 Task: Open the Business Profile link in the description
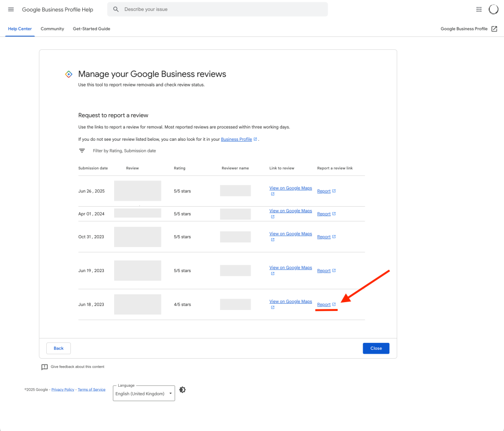point(236,139)
